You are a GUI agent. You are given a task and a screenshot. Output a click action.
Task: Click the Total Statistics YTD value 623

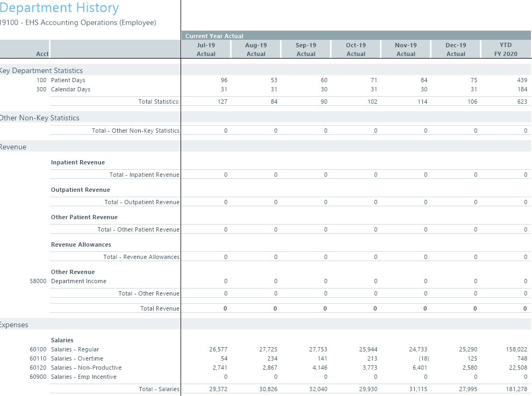point(522,102)
